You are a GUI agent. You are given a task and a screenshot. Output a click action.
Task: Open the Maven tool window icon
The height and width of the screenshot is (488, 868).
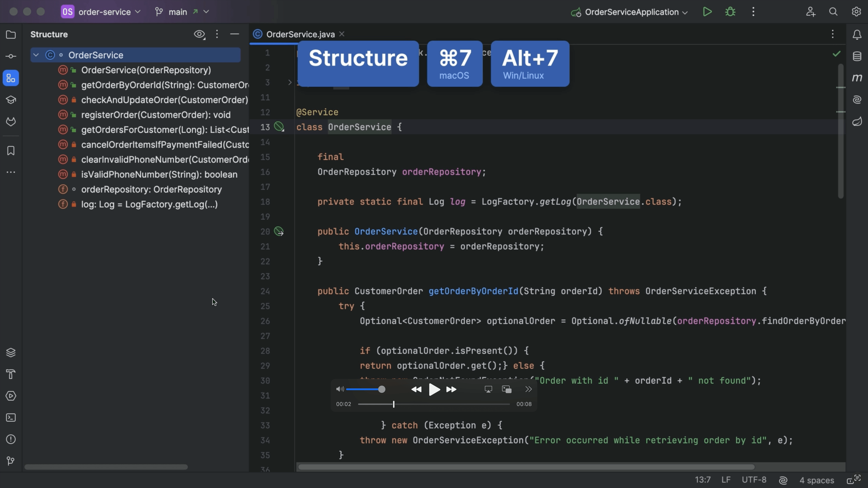coord(857,78)
